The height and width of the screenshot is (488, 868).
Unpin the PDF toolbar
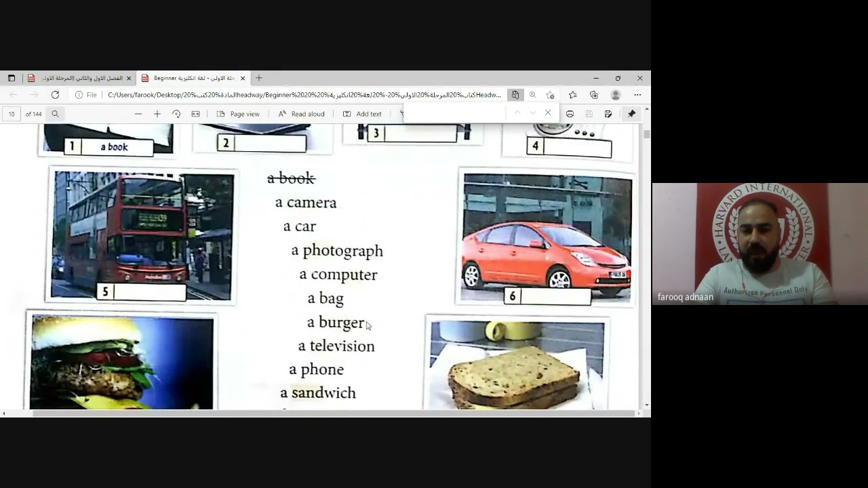coord(631,114)
